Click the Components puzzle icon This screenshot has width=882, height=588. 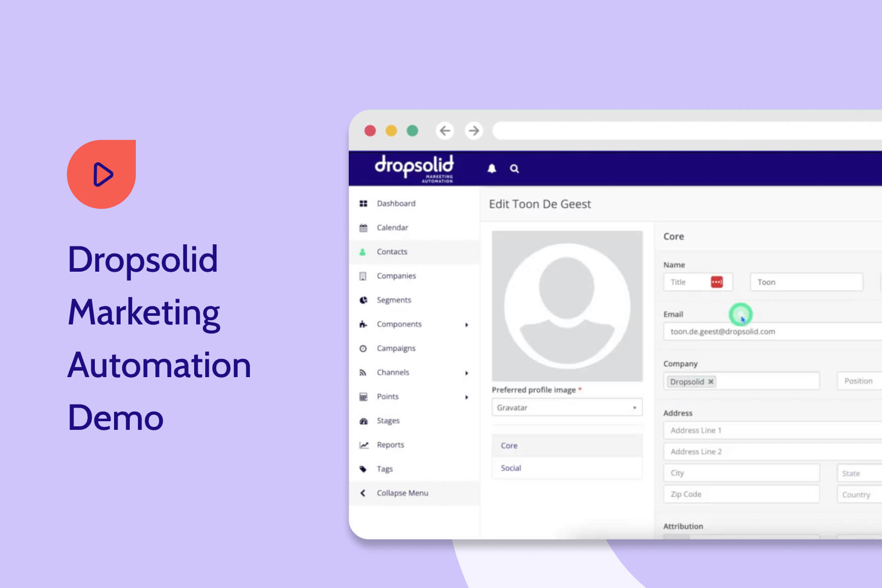tap(363, 324)
